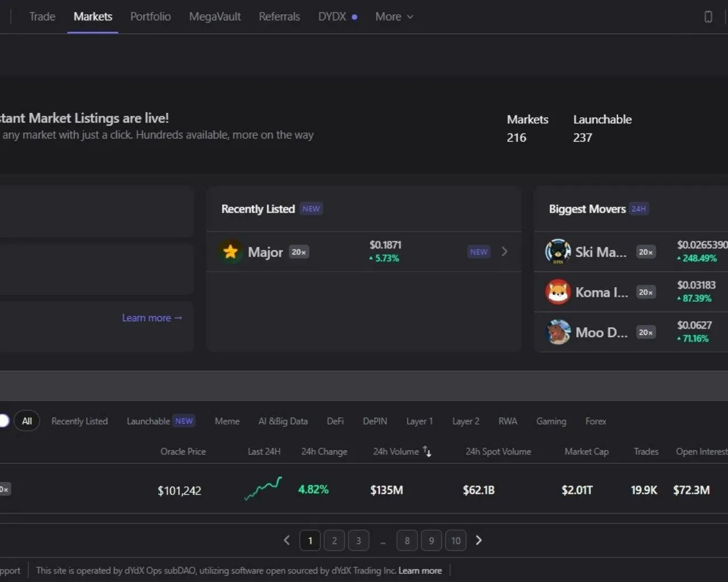
Task: Sort by 24h Spot Volume column
Action: [x=498, y=451]
